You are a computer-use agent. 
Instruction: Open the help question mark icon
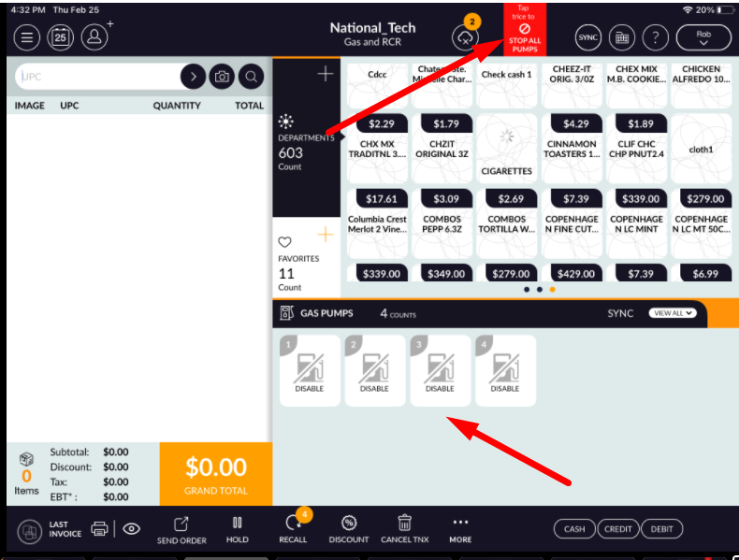pyautogui.click(x=657, y=37)
